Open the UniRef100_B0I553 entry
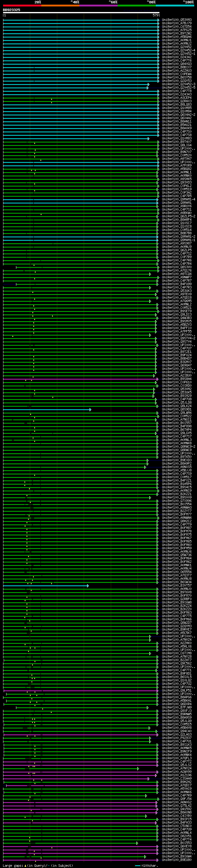 pyautogui.click(x=177, y=843)
